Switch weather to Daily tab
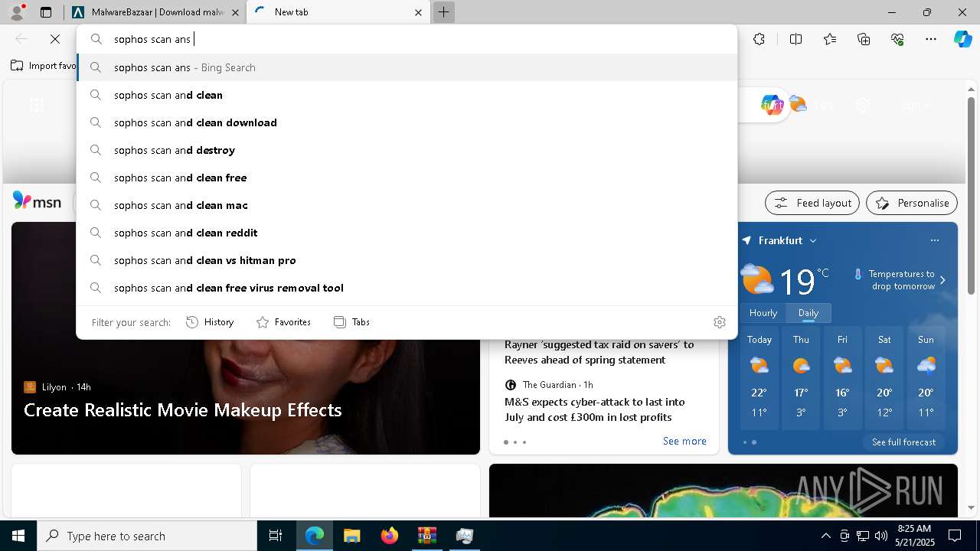The width and height of the screenshot is (980, 551). click(808, 313)
